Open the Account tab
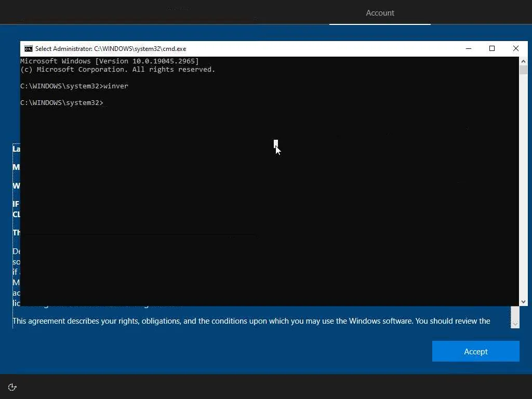Screen dimensions: 532x399 380,13
